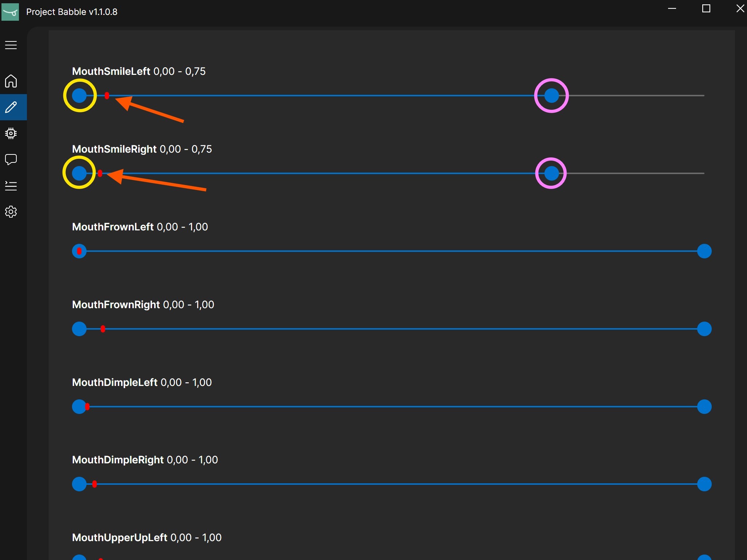
Task: Select the Calibration pencil tab
Action: 11,107
